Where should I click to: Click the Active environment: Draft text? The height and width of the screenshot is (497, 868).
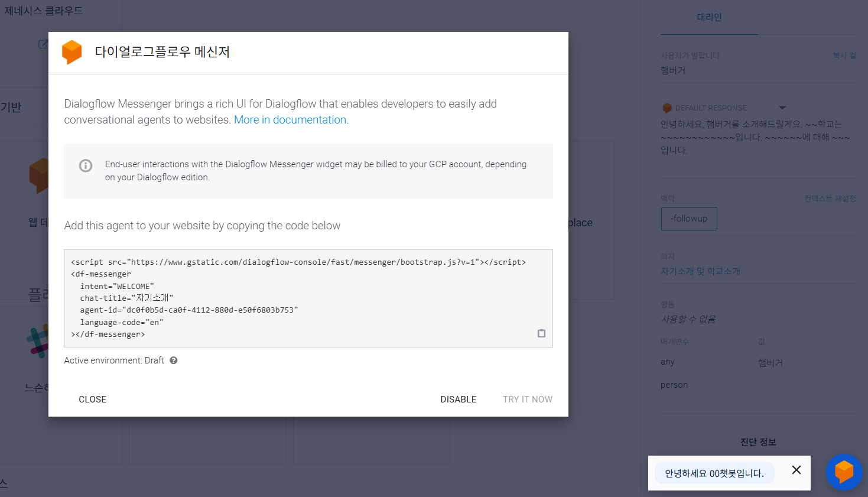(x=114, y=360)
